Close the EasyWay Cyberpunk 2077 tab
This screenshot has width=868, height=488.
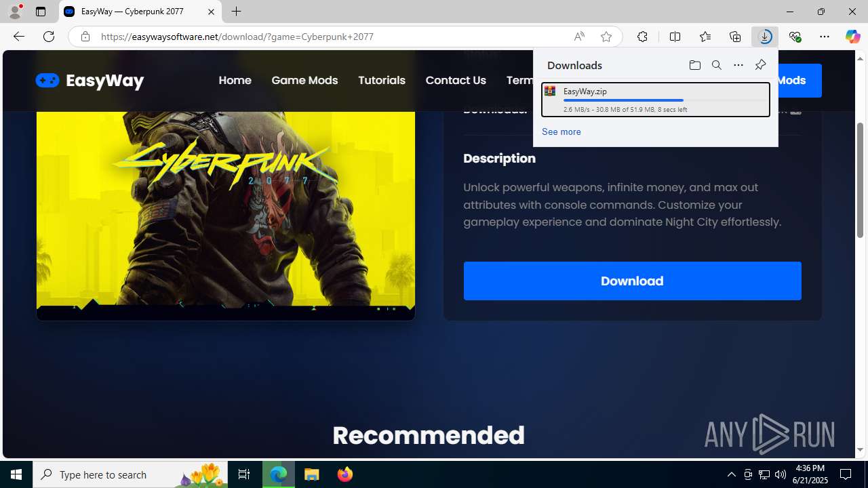pos(211,12)
